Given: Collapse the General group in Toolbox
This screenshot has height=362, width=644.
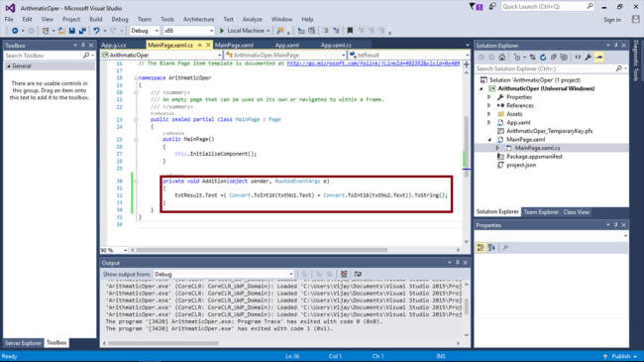Looking at the screenshot, I should [x=8, y=66].
